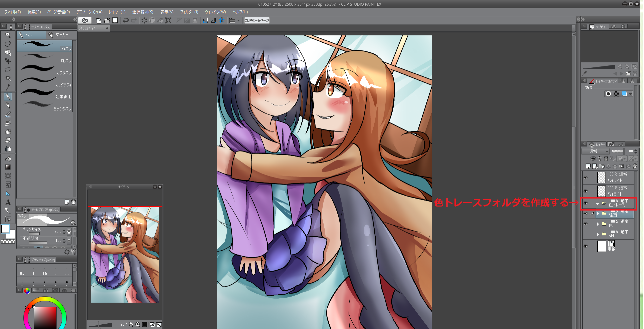Switch to the マーカー sub tool tab
The width and height of the screenshot is (644, 329).
tap(62, 35)
